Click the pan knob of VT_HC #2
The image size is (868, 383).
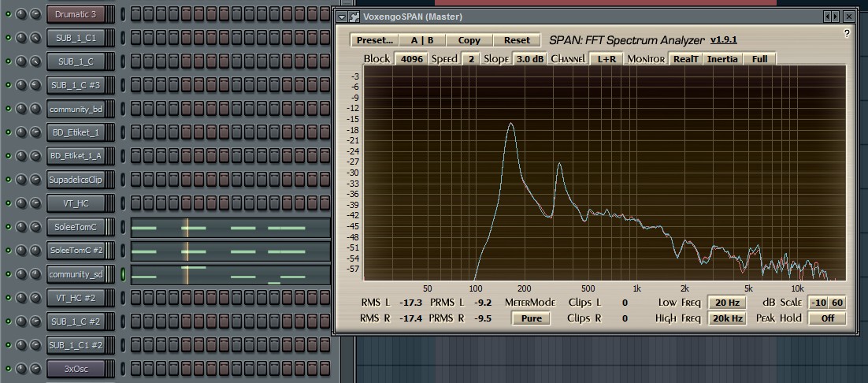21,298
